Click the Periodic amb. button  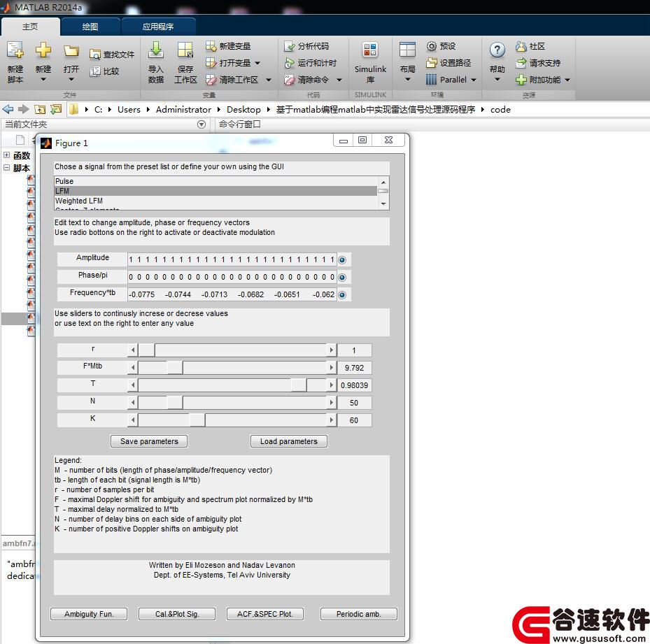(358, 614)
